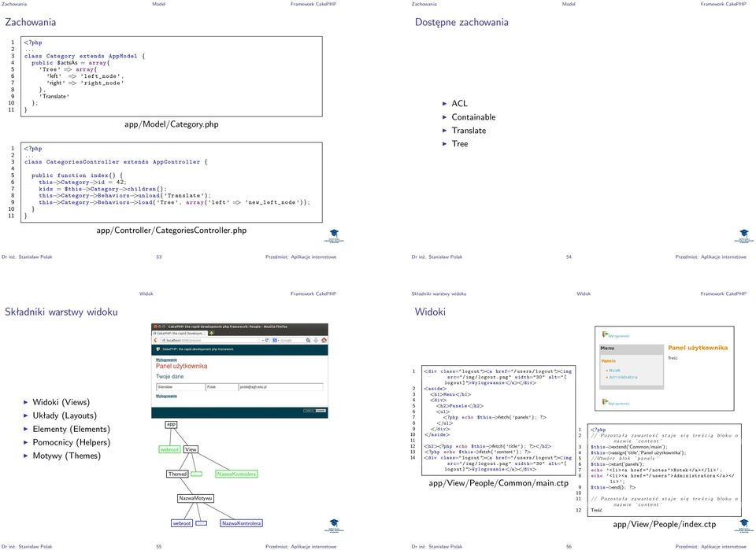This screenshot has height=550, width=756.
Task: Click the Firefox home icon in embedded browser
Action: click(x=324, y=340)
